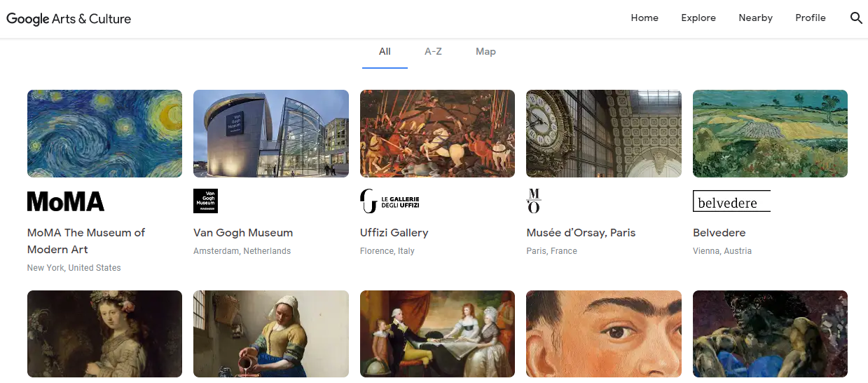Click the Van Gogh Museum black logo
This screenshot has width=868, height=383.
tap(205, 201)
